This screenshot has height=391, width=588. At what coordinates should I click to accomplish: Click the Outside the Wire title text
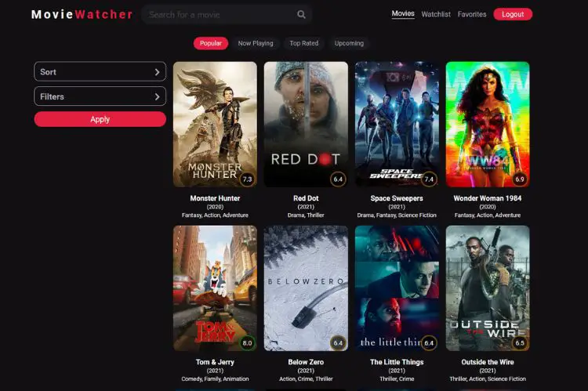click(x=488, y=362)
